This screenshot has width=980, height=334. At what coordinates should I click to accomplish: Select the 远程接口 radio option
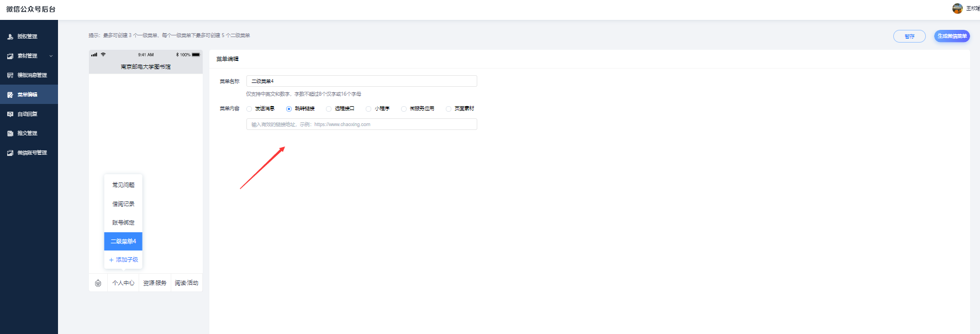coord(329,109)
